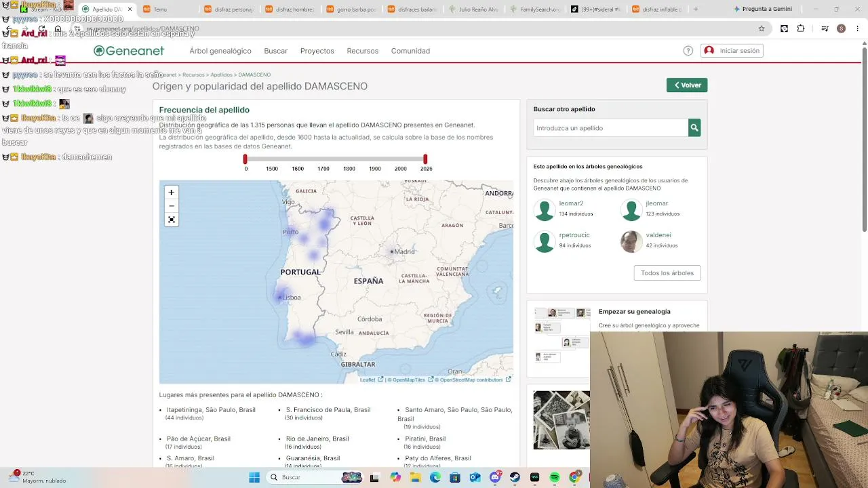Open the Proyectos menu

[317, 51]
